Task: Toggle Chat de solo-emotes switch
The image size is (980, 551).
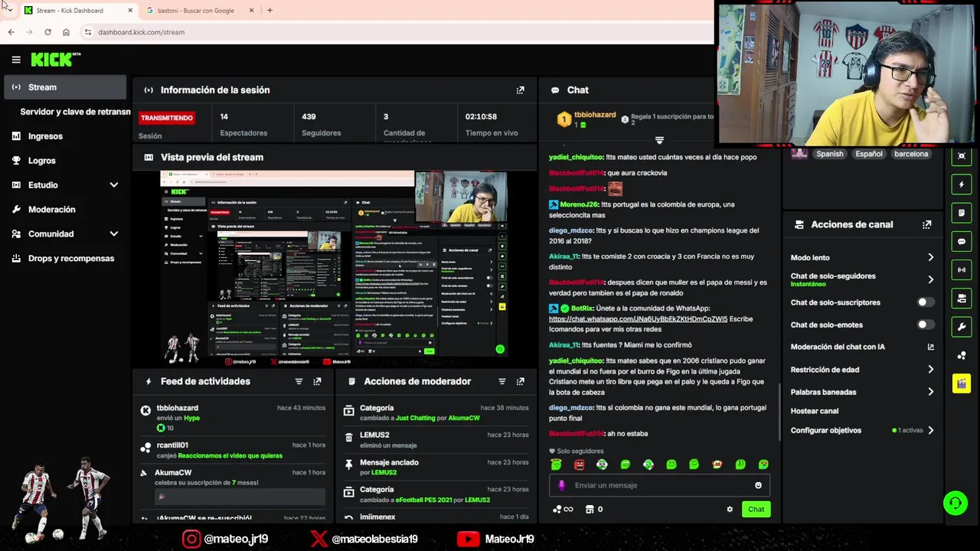Action: 926,325
